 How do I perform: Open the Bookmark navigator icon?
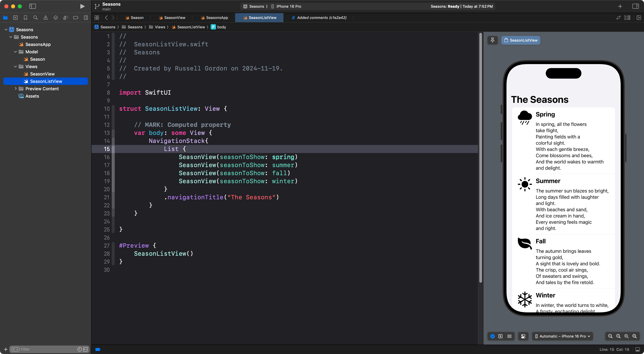point(25,18)
